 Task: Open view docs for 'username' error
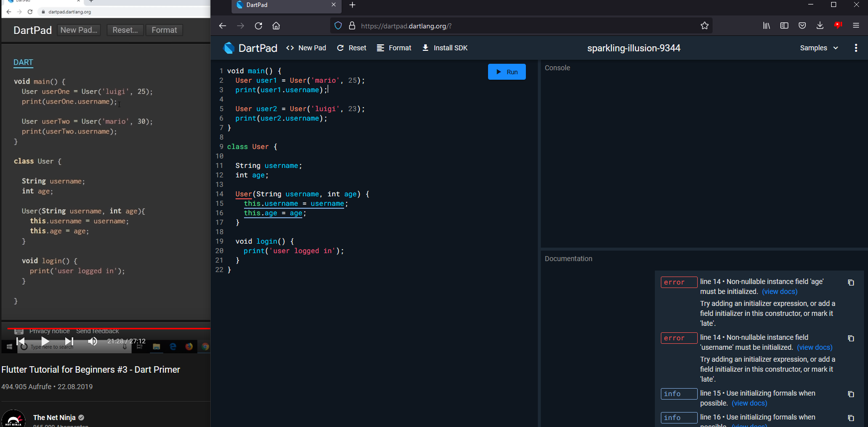[x=815, y=347]
